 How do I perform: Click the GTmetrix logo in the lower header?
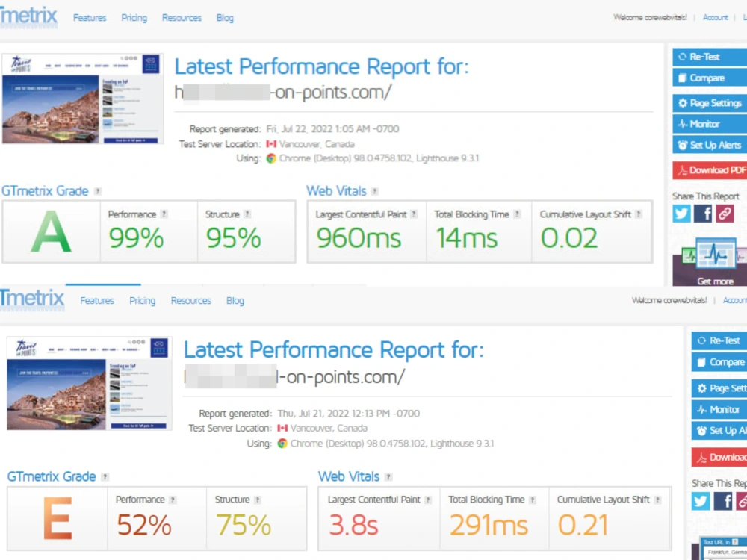click(x=31, y=299)
